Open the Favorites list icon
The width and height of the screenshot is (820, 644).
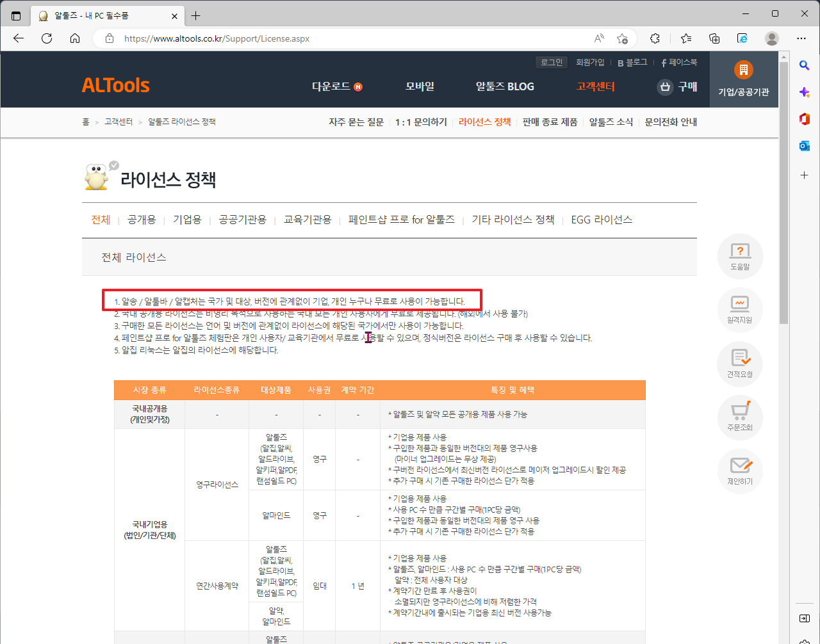(686, 38)
